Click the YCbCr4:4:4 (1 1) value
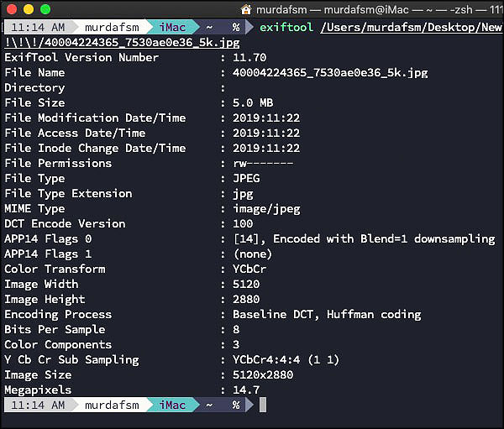Image resolution: width=504 pixels, height=429 pixels. click(286, 359)
